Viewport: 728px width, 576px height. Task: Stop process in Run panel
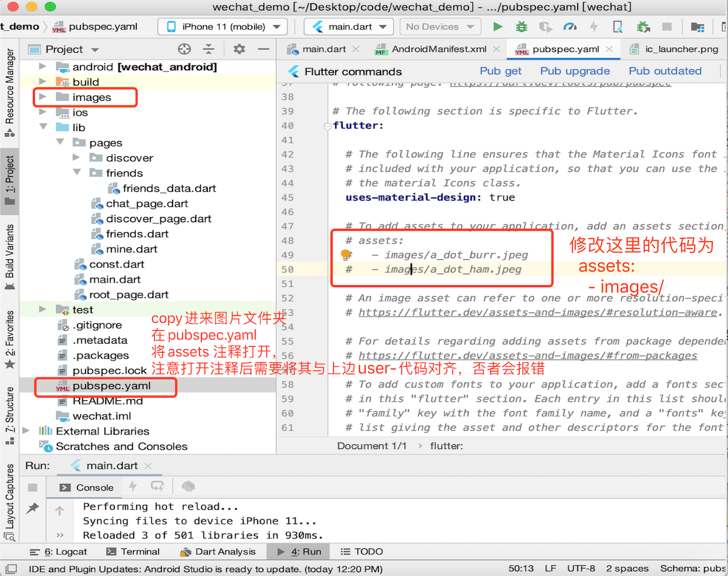pyautogui.click(x=33, y=487)
